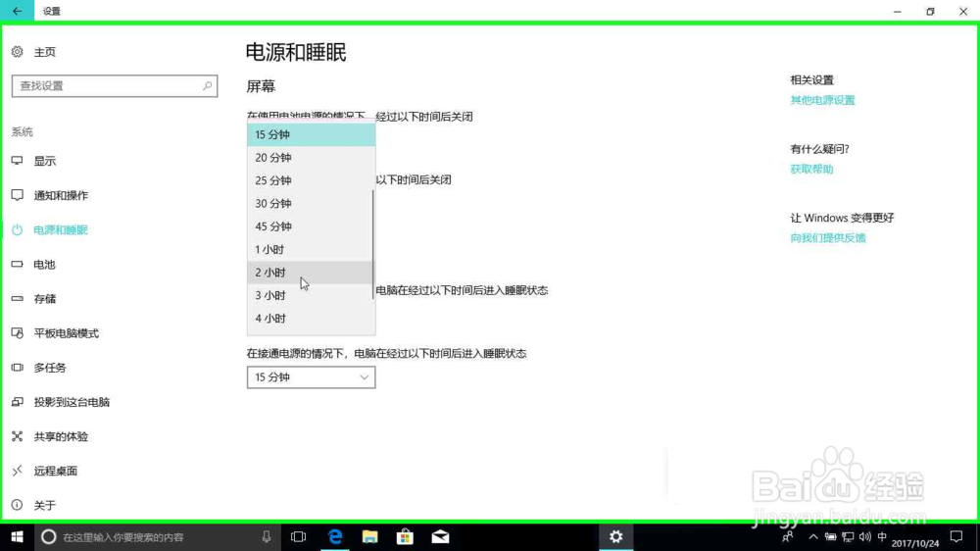Open the Windows Start menu
Viewport: 980px width, 551px height.
[x=17, y=537]
